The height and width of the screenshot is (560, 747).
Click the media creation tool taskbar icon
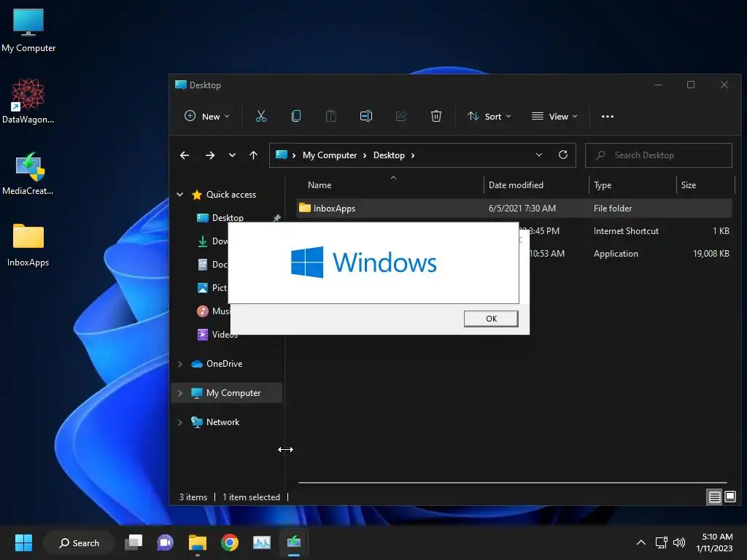click(x=293, y=542)
